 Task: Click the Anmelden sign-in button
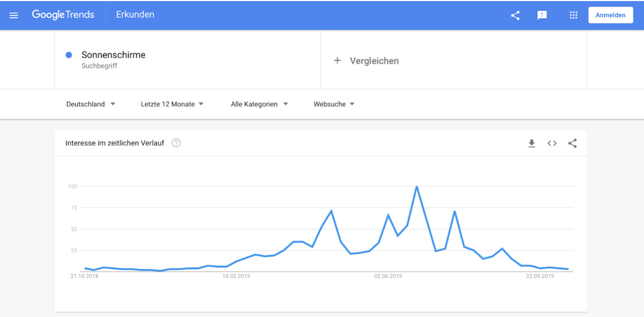611,15
